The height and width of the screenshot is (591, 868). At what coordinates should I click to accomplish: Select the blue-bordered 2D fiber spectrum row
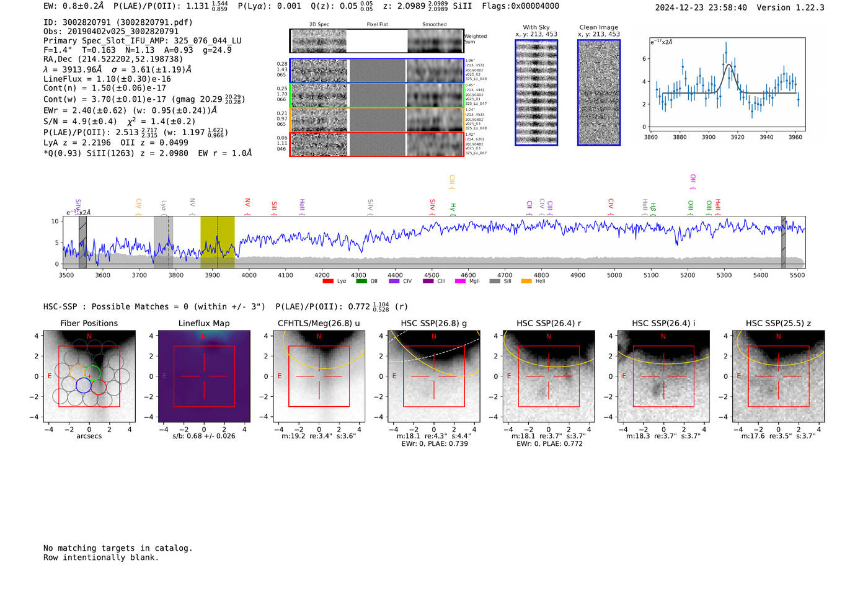[x=377, y=71]
